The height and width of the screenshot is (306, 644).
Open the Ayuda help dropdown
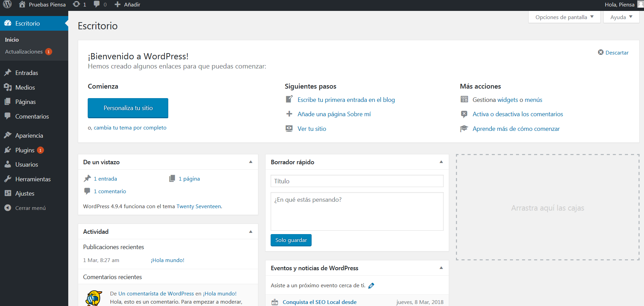point(621,17)
